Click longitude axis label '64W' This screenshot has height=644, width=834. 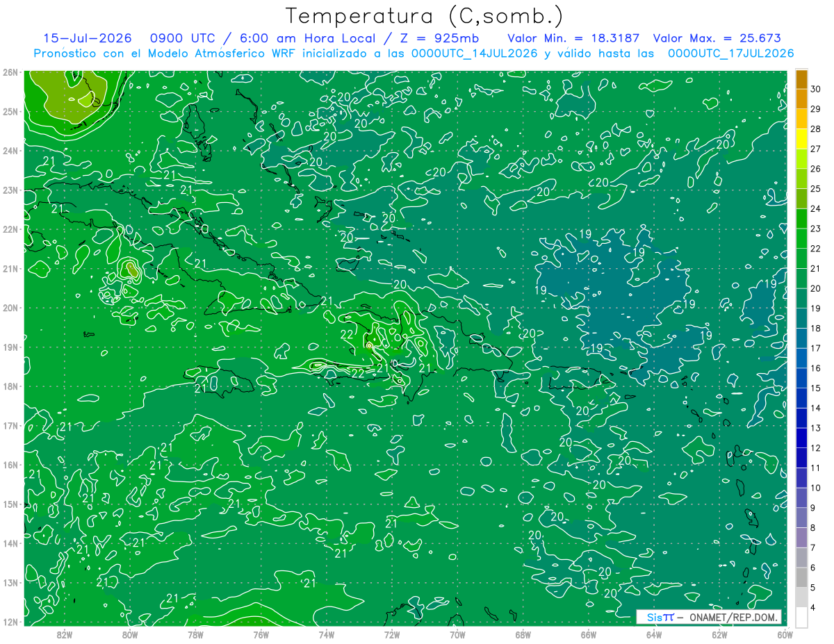[x=653, y=634]
